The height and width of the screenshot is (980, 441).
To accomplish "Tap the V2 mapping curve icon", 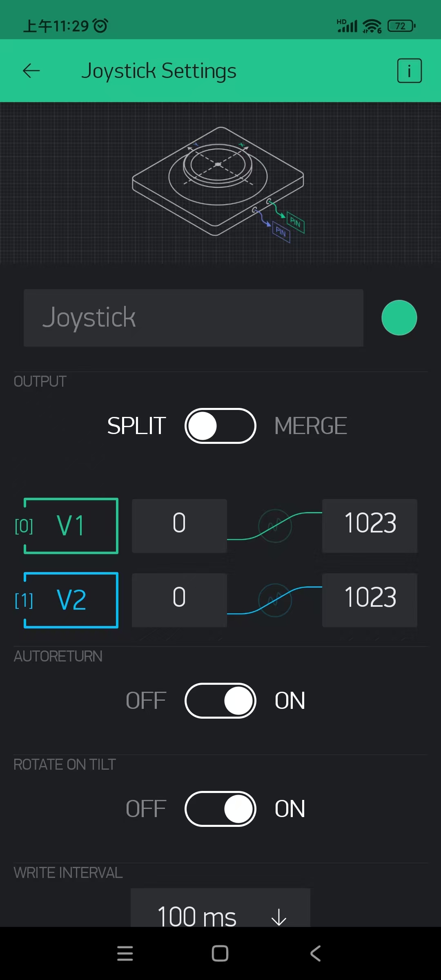I will point(275,600).
